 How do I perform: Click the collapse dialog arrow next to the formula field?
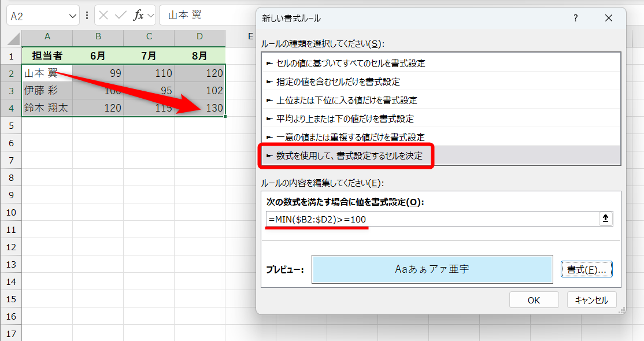tap(605, 218)
